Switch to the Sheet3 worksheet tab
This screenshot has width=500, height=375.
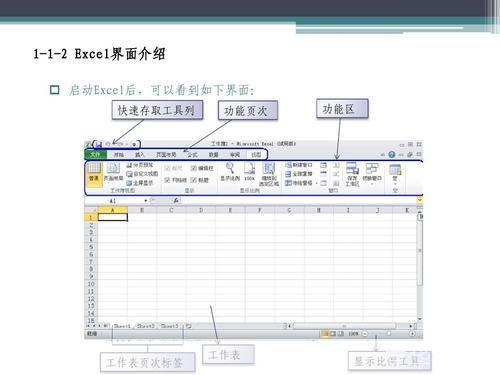pyautogui.click(x=169, y=326)
